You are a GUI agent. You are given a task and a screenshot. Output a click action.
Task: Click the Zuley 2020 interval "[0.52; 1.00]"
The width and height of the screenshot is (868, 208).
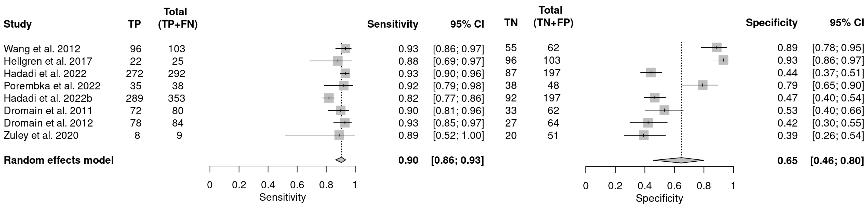(x=458, y=135)
